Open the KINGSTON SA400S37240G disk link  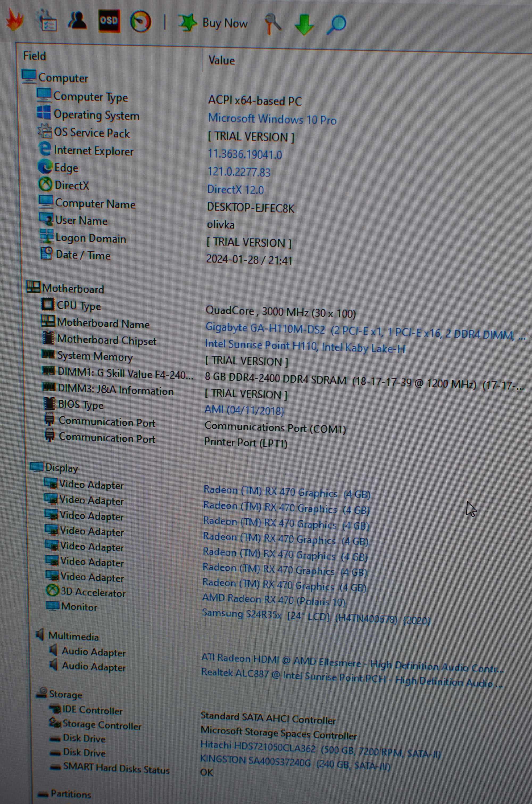(x=295, y=763)
